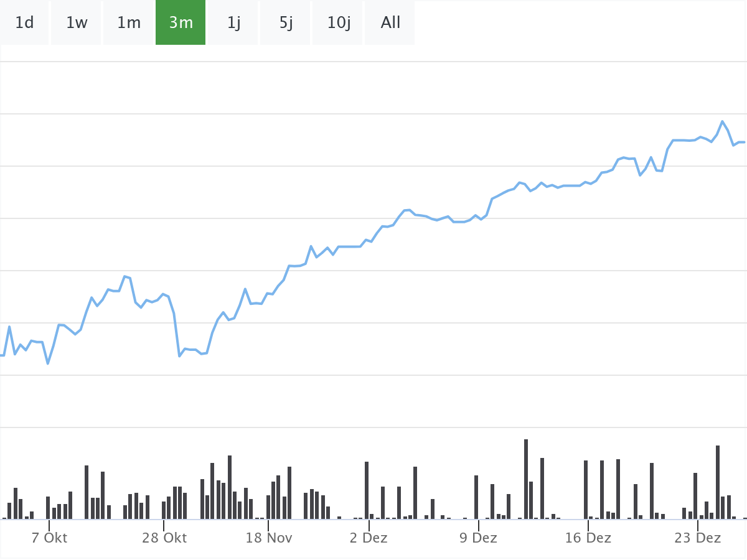Image resolution: width=747 pixels, height=560 pixels.
Task: Click the 28 Okt date label
Action: [164, 538]
